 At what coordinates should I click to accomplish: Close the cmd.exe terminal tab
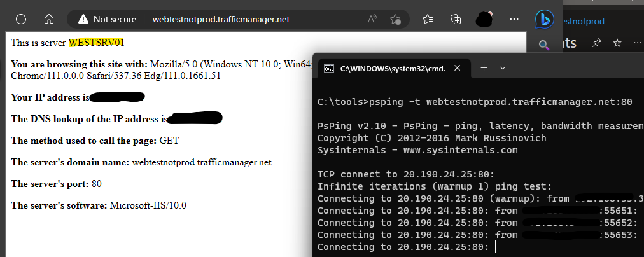tap(458, 68)
